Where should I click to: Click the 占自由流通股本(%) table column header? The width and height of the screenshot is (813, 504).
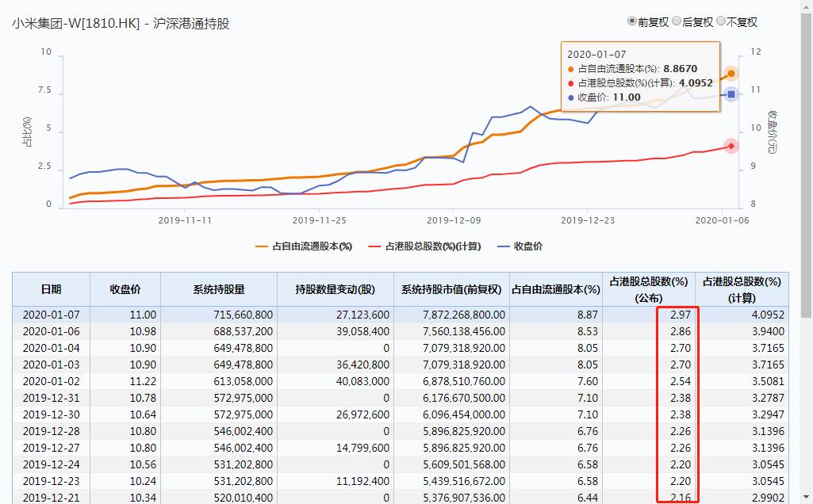[x=556, y=289]
